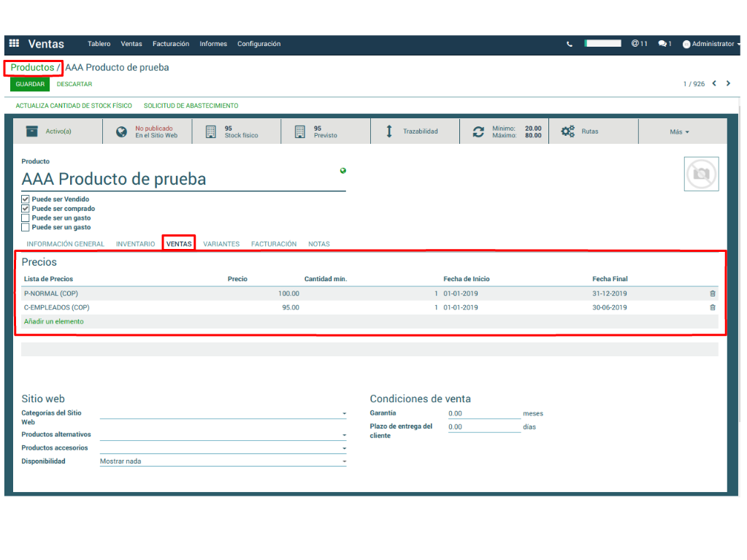The image size is (747, 560).
Task: Click the product photo placeholder
Action: pos(701,174)
